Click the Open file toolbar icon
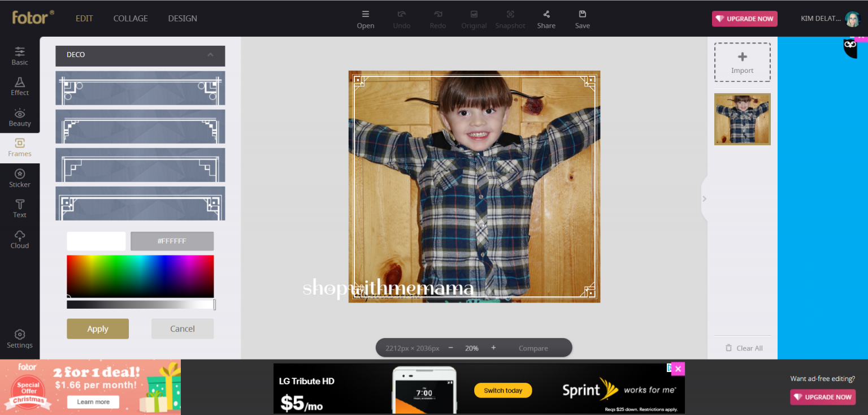This screenshot has width=868, height=415. (x=366, y=19)
